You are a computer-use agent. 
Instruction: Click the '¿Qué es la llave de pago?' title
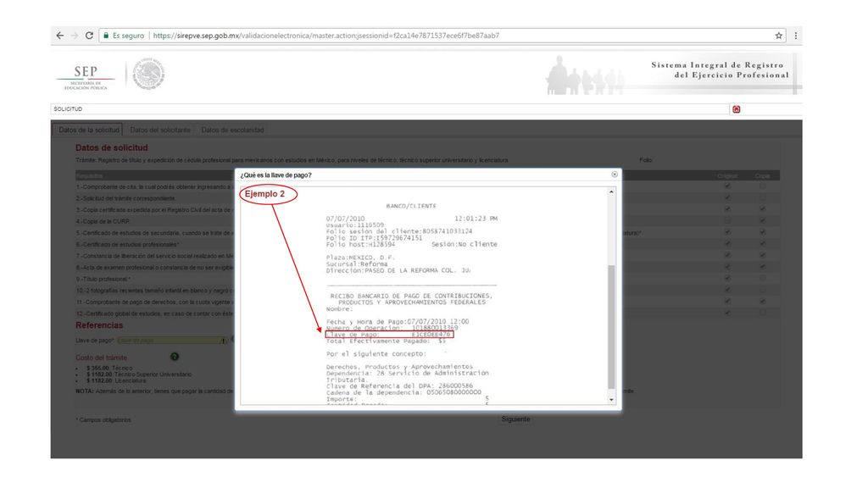coord(275,175)
